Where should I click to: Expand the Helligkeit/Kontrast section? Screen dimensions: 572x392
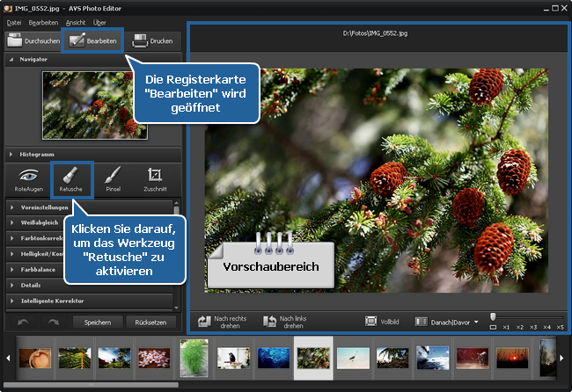click(35, 254)
